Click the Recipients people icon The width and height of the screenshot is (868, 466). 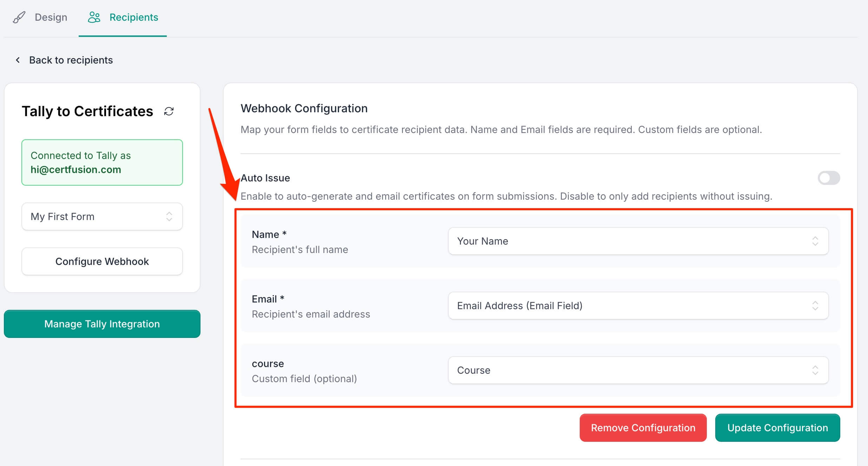click(94, 17)
